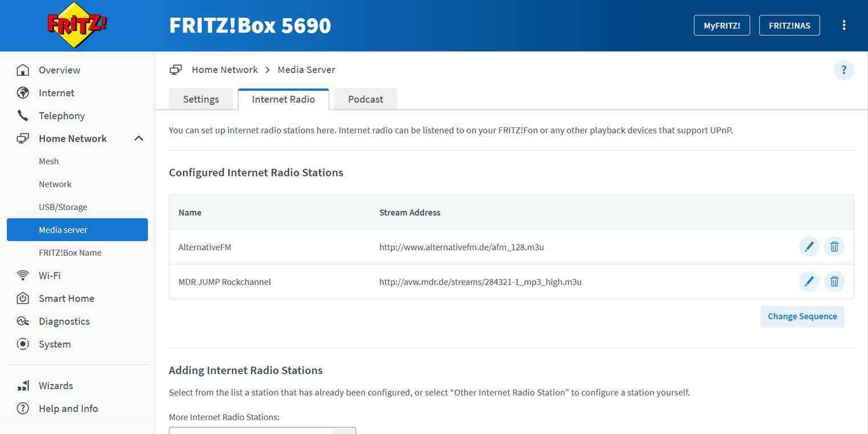The height and width of the screenshot is (434, 868).
Task: Open the MyFRITZ! button
Action: (722, 26)
